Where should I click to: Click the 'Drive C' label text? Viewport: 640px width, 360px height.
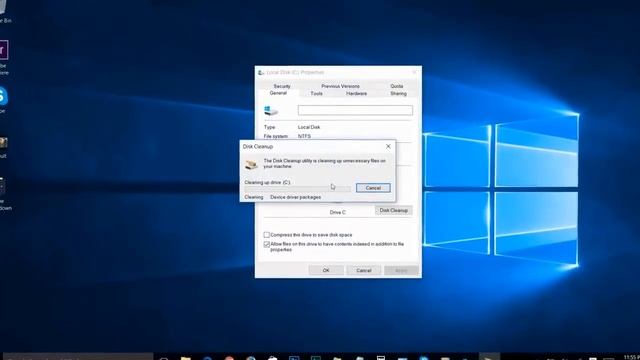338,212
